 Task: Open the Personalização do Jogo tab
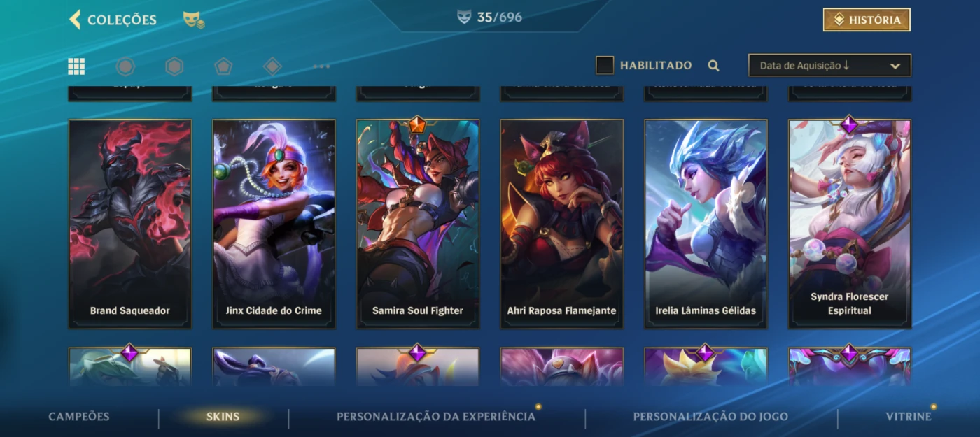click(x=710, y=417)
